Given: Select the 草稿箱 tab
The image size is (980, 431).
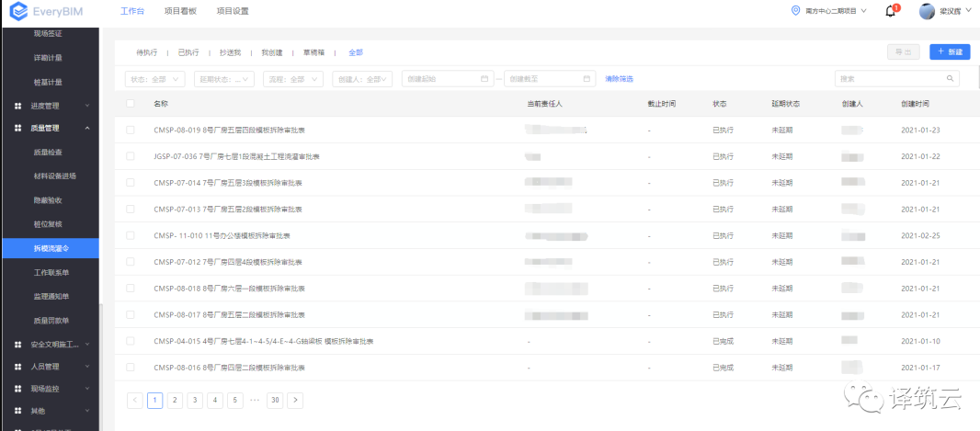Looking at the screenshot, I should (x=313, y=53).
